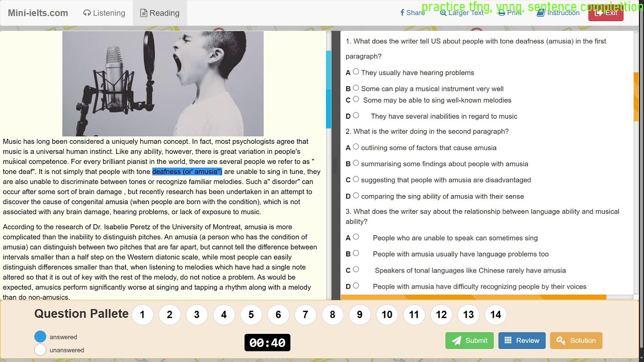Viewport: 644px width, 362px height.
Task: Go to question 14 in the palette
Action: click(496, 315)
